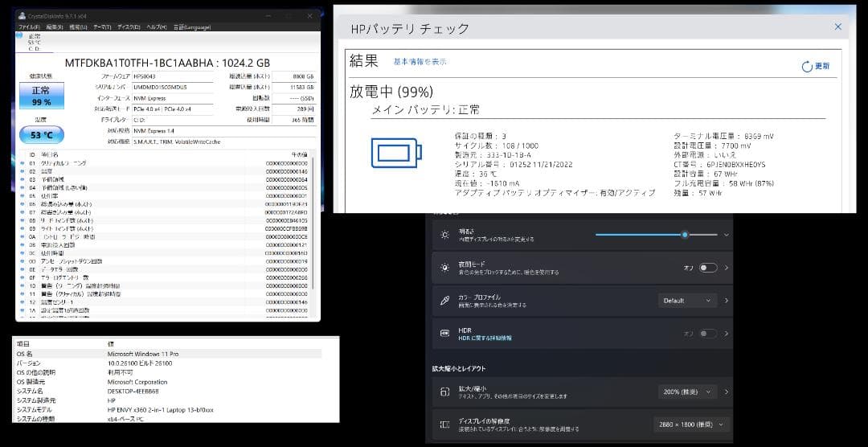Image resolution: width=868 pixels, height=447 pixels.
Task: Select the Microsoft Corporation OS manufacturer row
Action: [x=168, y=382]
